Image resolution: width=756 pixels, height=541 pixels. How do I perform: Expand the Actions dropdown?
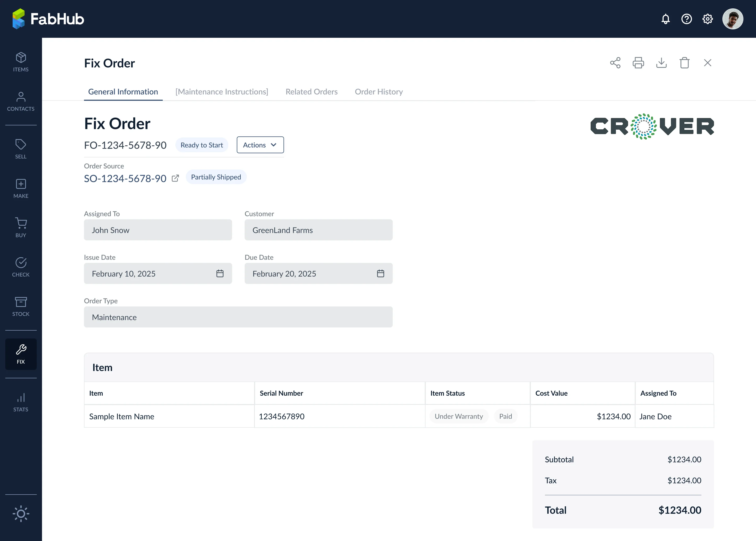click(260, 145)
